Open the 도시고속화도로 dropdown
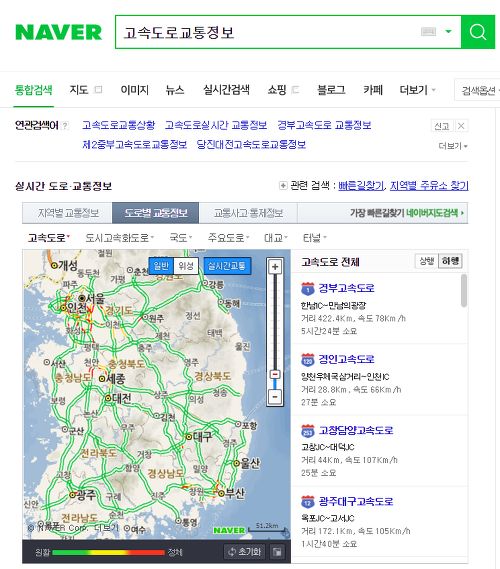The image size is (500, 569). [119, 238]
